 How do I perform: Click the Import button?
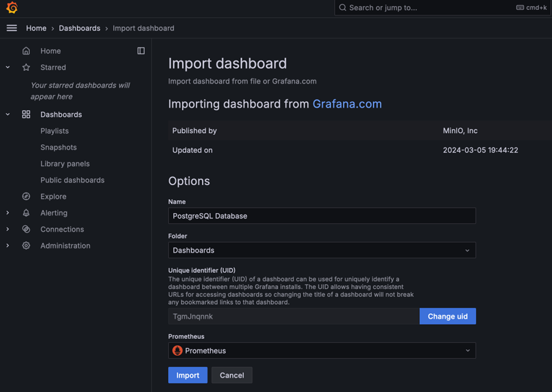[x=188, y=375]
